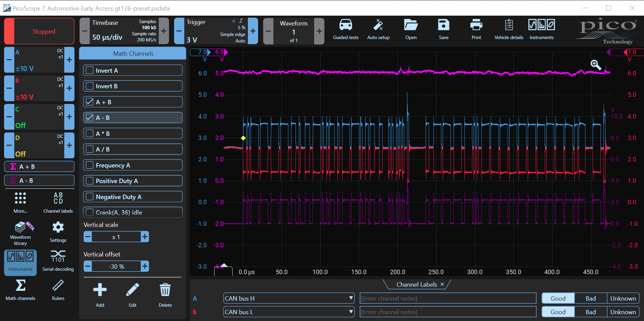The height and width of the screenshot is (321, 644).
Task: Enable A * B math channel
Action: 90,133
